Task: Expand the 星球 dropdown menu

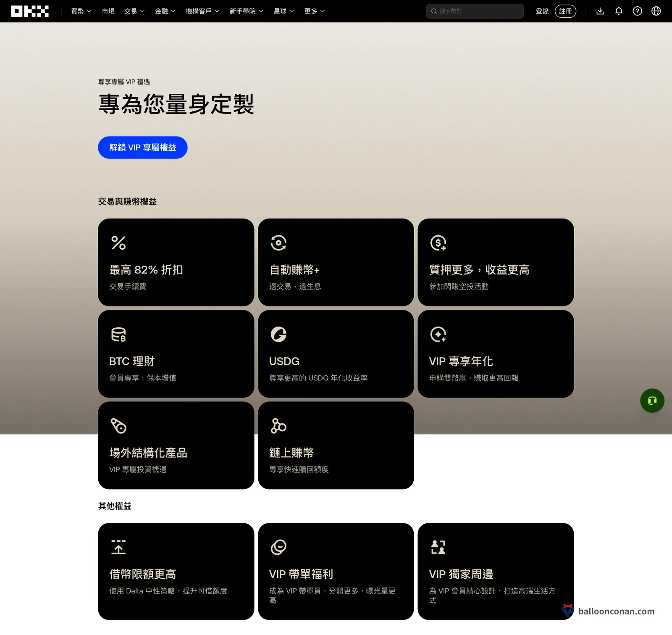Action: pyautogui.click(x=283, y=11)
